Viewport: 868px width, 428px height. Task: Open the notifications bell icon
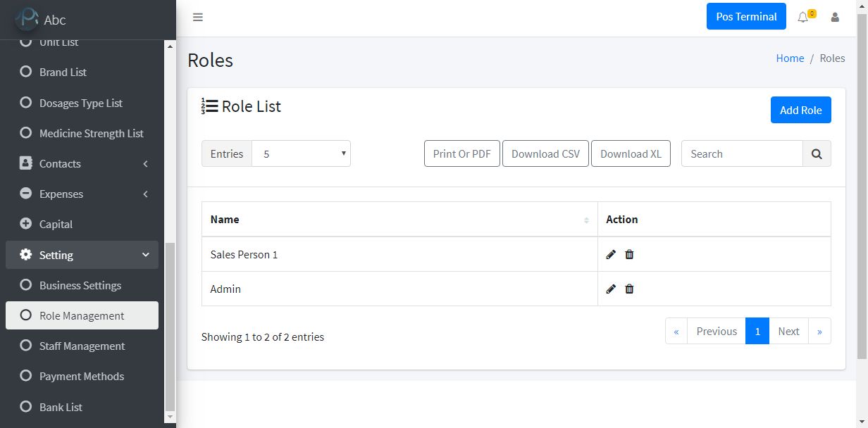(x=803, y=17)
